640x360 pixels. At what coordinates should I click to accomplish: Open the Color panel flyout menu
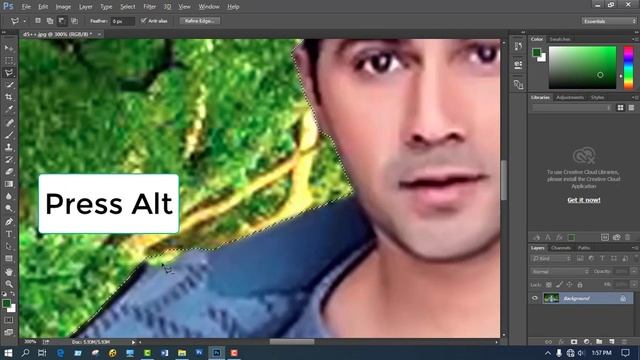point(635,39)
